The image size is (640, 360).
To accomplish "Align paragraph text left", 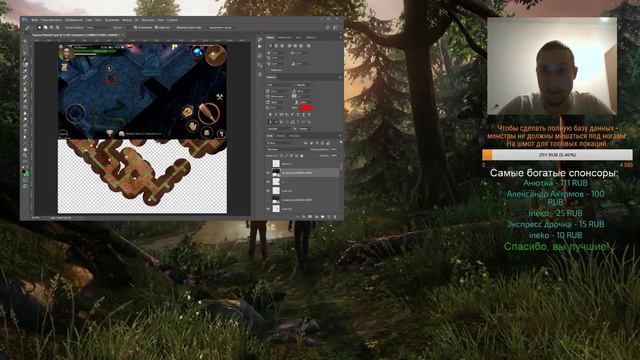I will pos(270,46).
